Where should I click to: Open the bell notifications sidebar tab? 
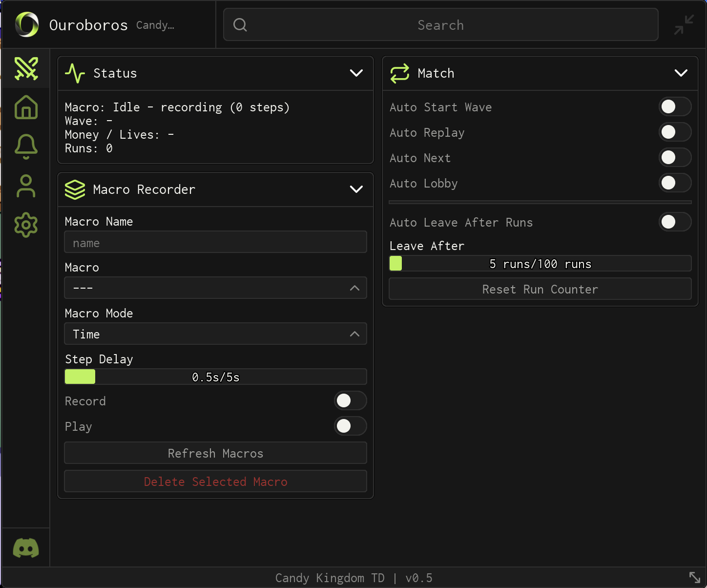coord(26,147)
